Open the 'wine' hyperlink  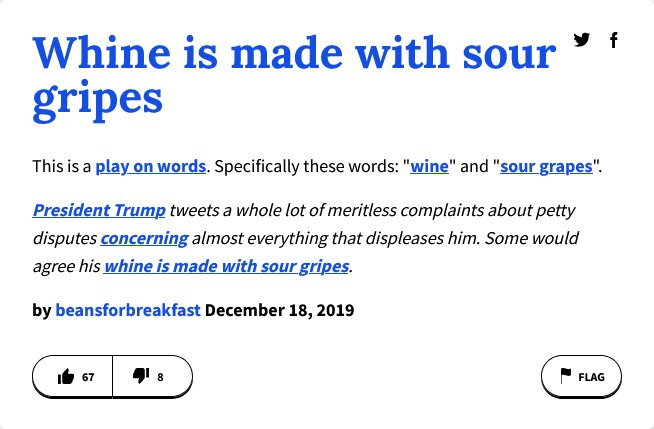[x=429, y=166]
